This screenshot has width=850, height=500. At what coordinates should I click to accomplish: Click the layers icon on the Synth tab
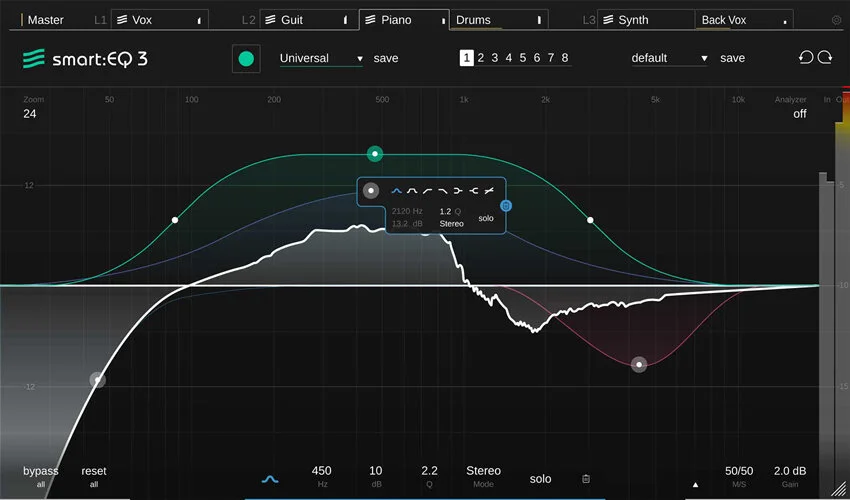pyautogui.click(x=608, y=20)
